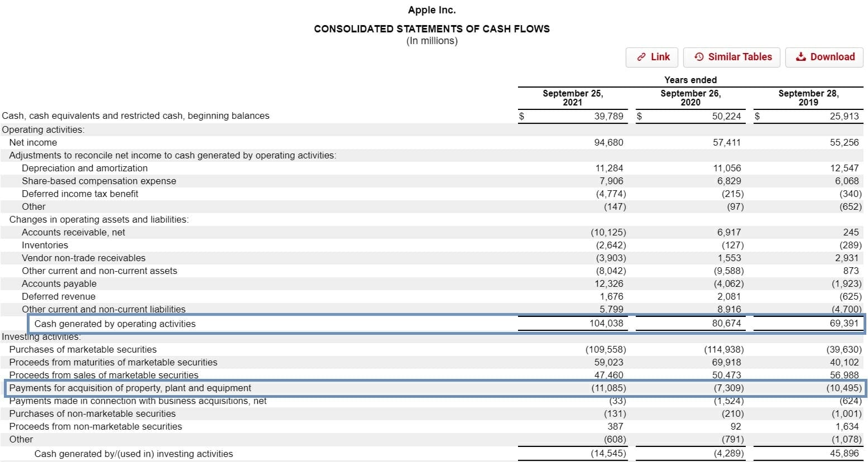
Task: Select the Purchases of marketable securities label
Action: tap(83, 349)
